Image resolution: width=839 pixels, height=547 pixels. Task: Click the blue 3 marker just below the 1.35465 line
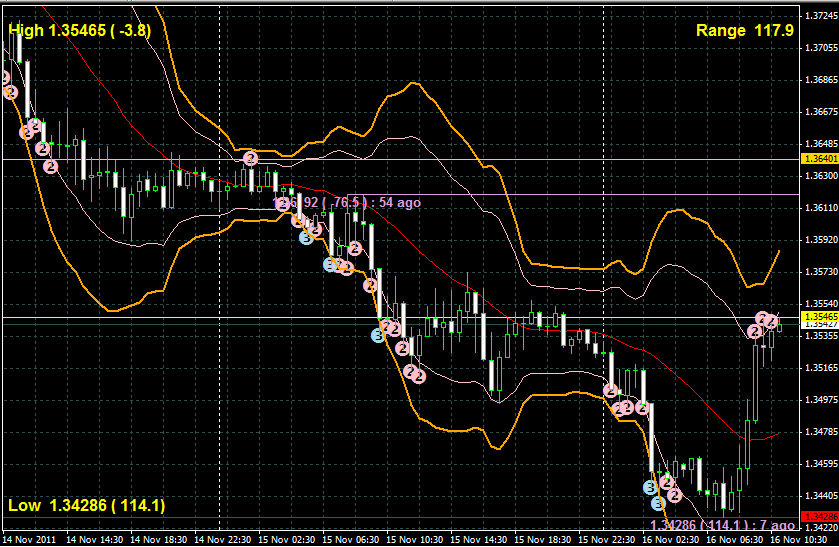[378, 336]
